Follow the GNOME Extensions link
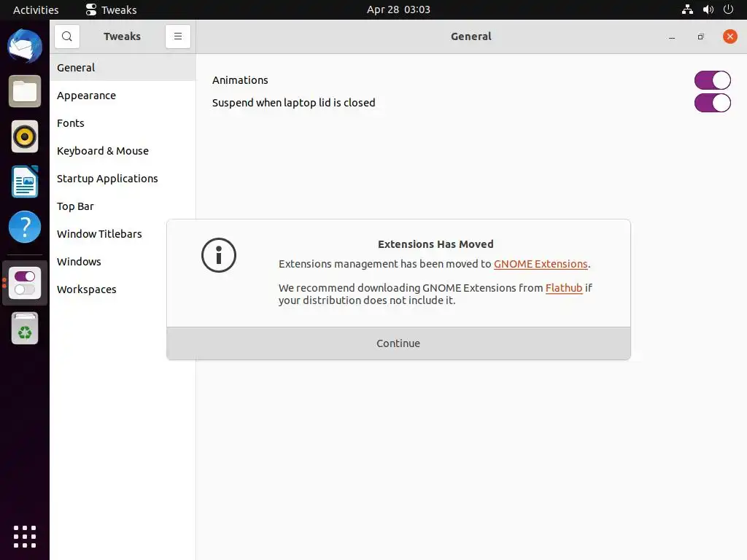This screenshot has height=560, width=747. (541, 264)
